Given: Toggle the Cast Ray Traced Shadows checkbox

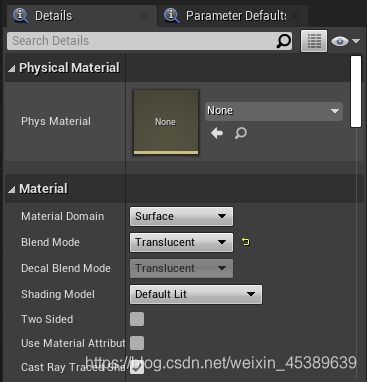Looking at the screenshot, I should [137, 367].
